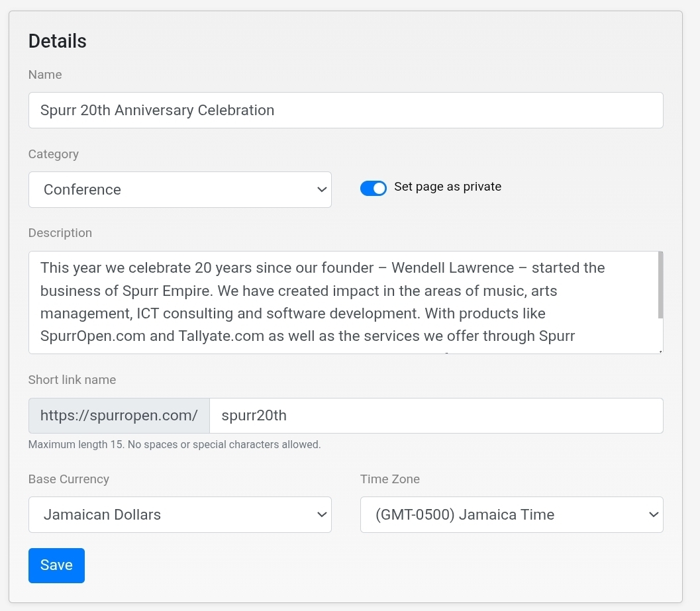
Task: Click the Name label
Action: pos(45,75)
